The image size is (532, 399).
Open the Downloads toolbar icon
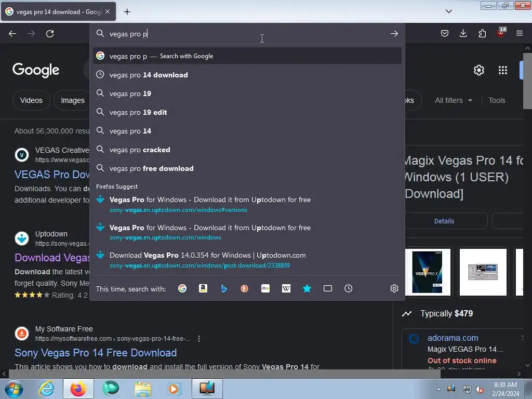(x=463, y=33)
